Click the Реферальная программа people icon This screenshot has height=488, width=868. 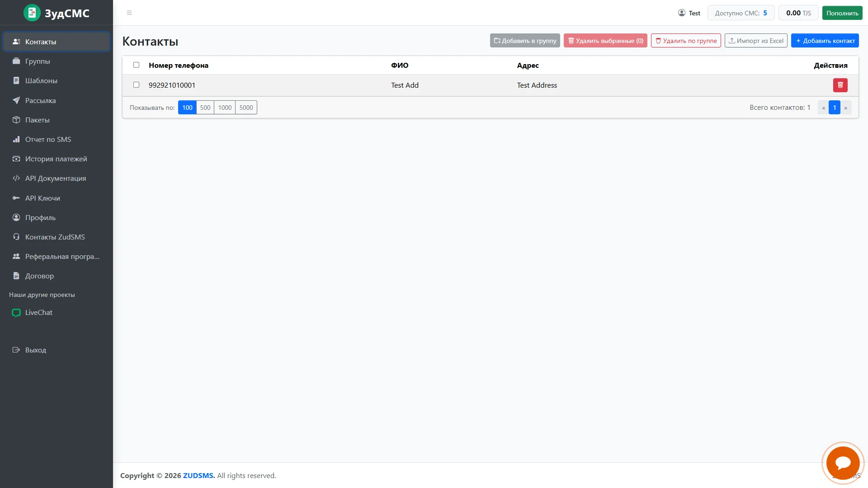pos(16,256)
